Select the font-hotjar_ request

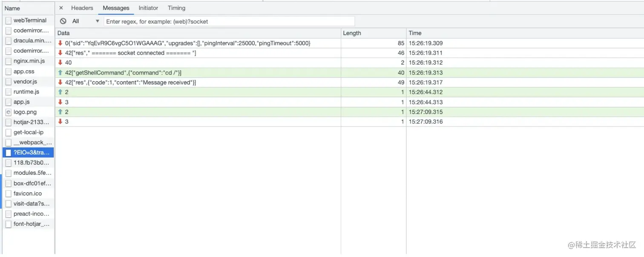(x=29, y=224)
